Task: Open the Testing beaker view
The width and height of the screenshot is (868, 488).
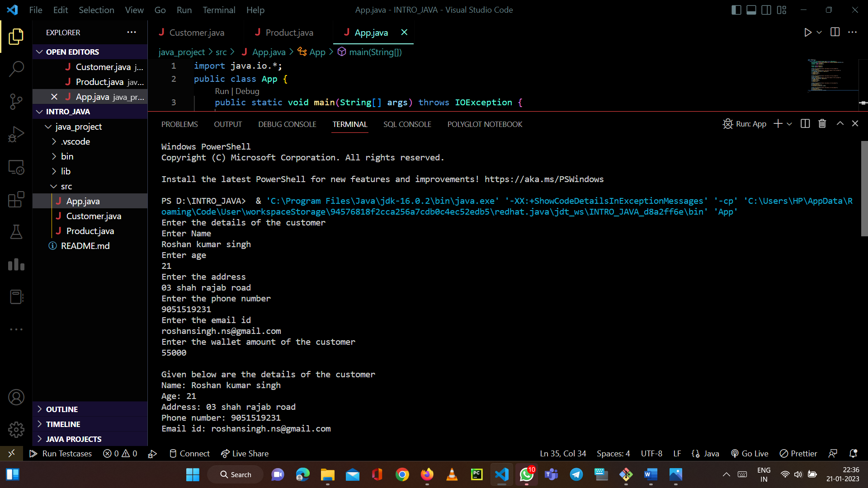Action: pos(16,232)
